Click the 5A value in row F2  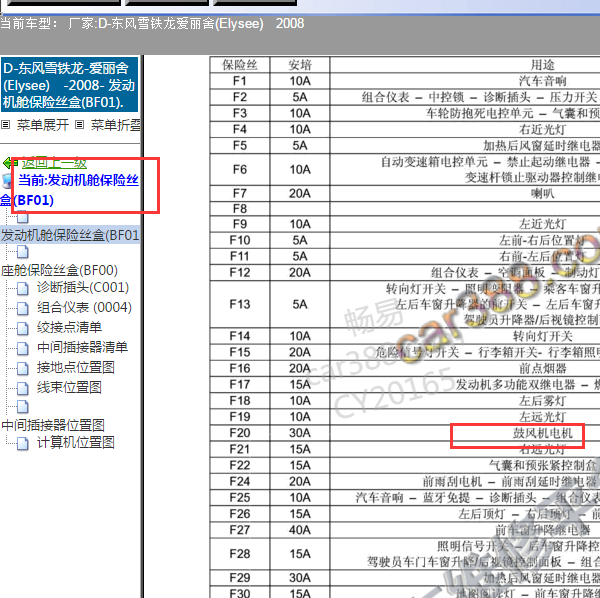(300, 97)
